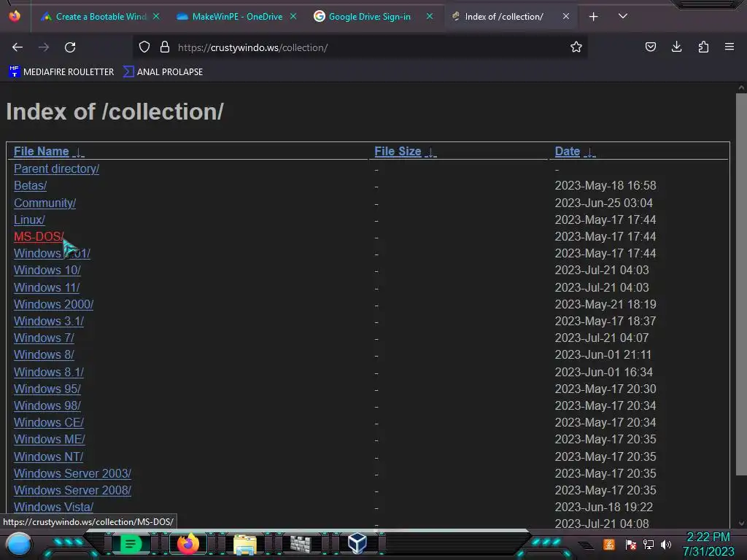Click the Start orb button
This screenshot has width=747, height=560.
tap(19, 545)
